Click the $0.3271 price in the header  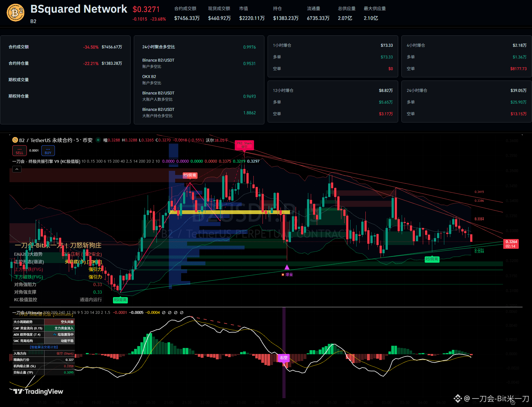tap(146, 9)
